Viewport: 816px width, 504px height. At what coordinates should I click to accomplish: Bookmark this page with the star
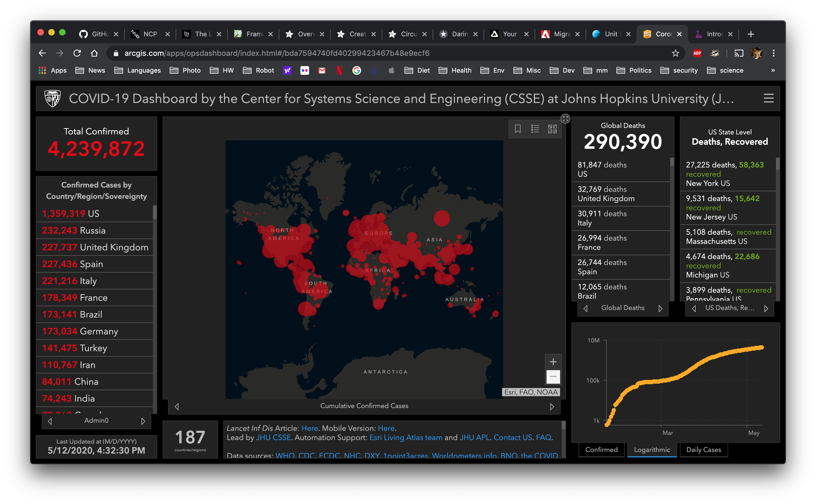pos(675,53)
